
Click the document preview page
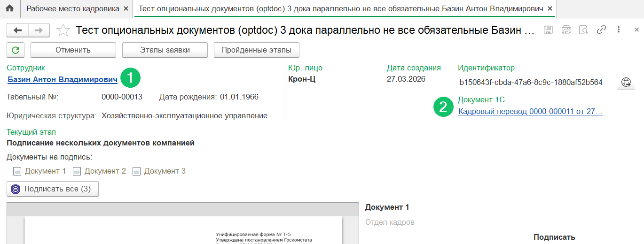[183, 231]
